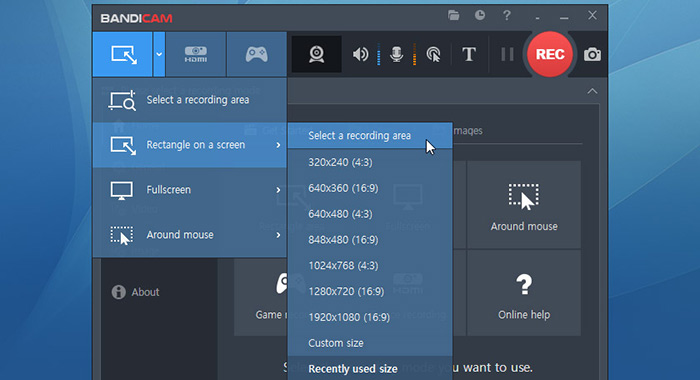Open the Fullscreen menu item
The image size is (700, 380).
[190, 190]
